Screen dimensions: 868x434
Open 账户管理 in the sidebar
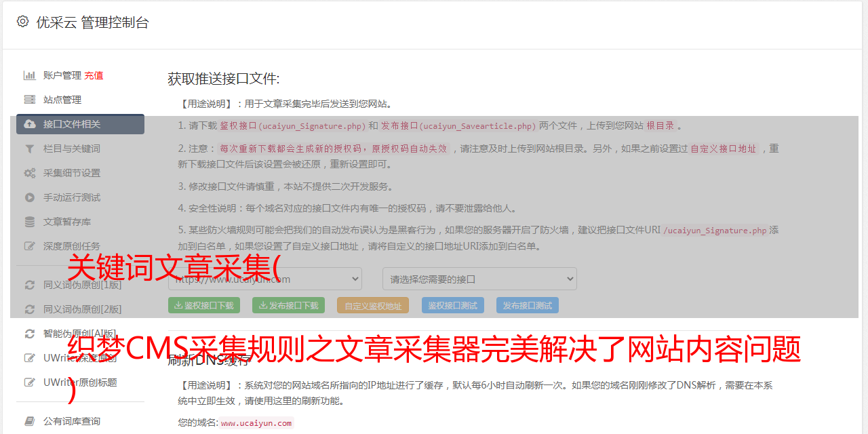pos(62,75)
